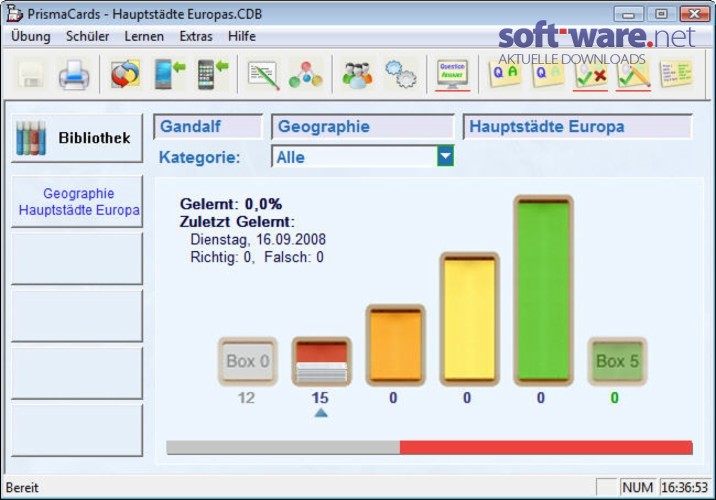Select the red card box

321,361
